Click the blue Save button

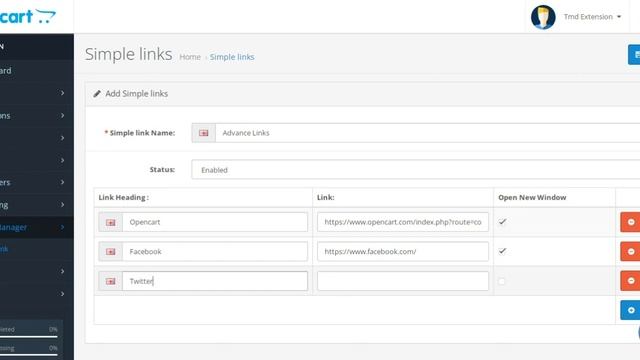pyautogui.click(x=634, y=54)
